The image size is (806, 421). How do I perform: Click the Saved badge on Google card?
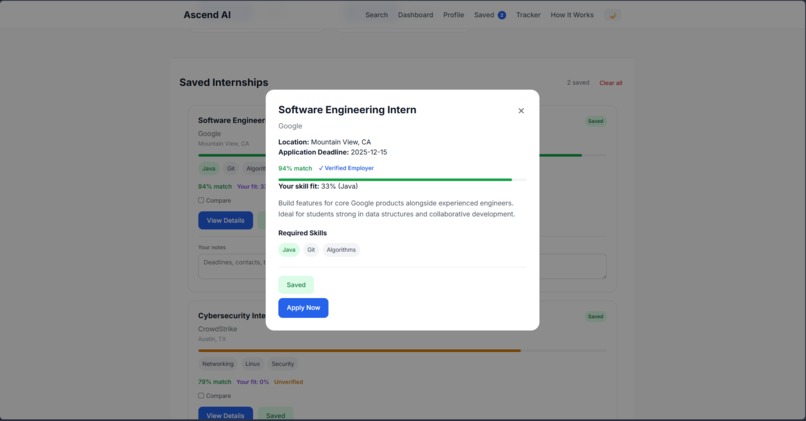[595, 121]
